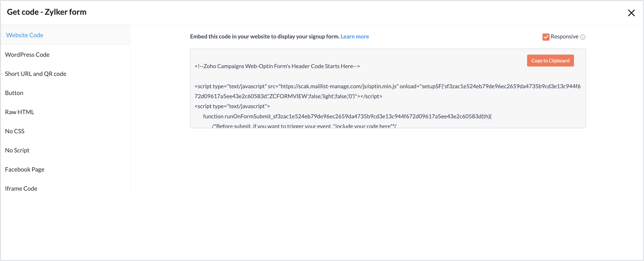
Task: Click the second script type line
Action: (x=232, y=106)
